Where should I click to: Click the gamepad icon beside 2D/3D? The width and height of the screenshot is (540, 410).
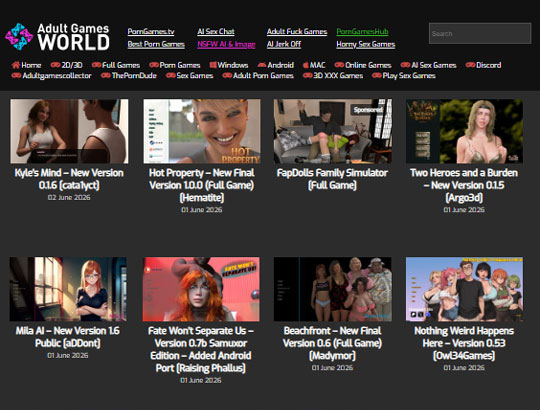tap(55, 65)
